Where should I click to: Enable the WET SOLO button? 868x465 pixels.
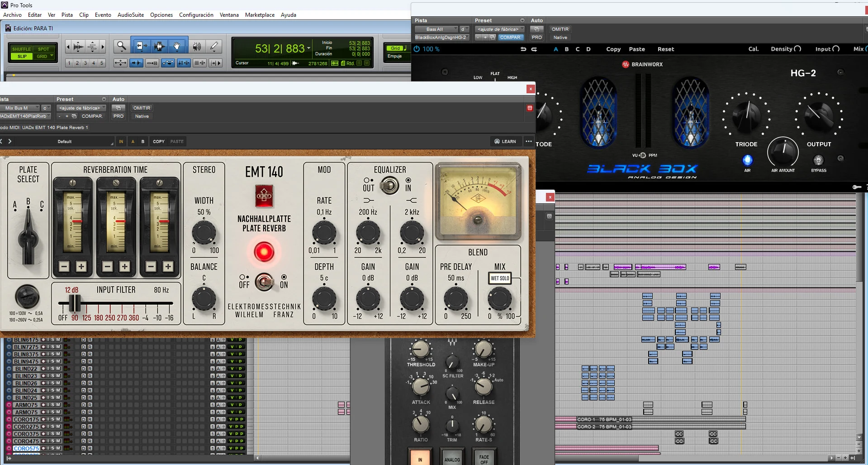tap(500, 278)
